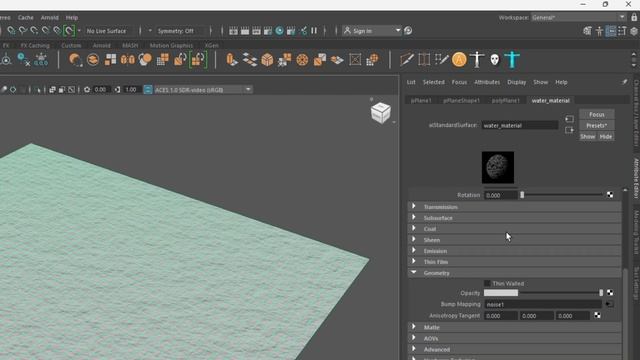Click the gear icon beside gamma field
This screenshot has height=360, width=640.
87,89
